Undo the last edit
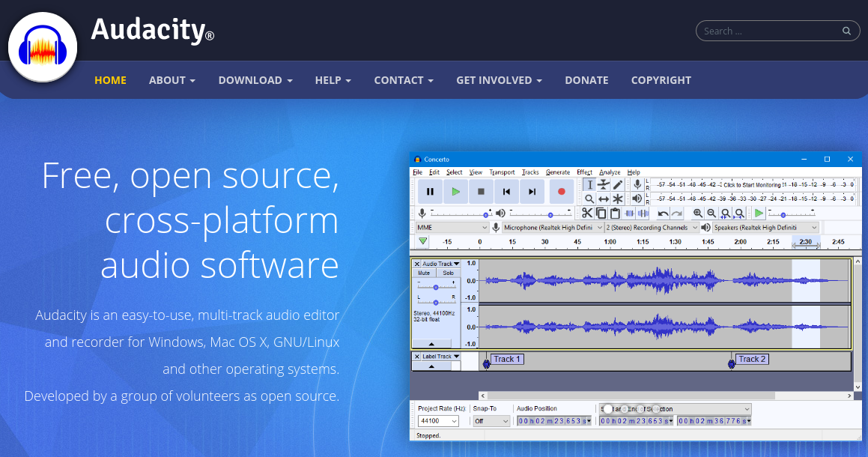Viewport: 868px width, 457px height. click(x=663, y=214)
